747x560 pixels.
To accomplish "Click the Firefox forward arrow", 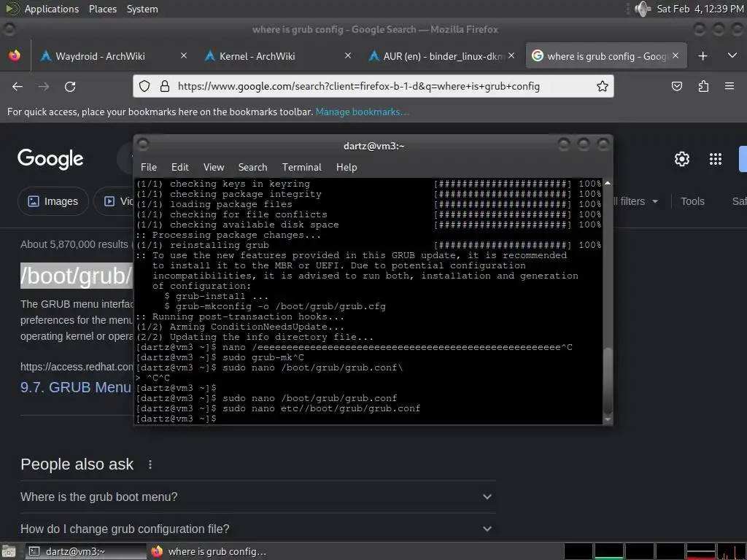I will coord(44,87).
